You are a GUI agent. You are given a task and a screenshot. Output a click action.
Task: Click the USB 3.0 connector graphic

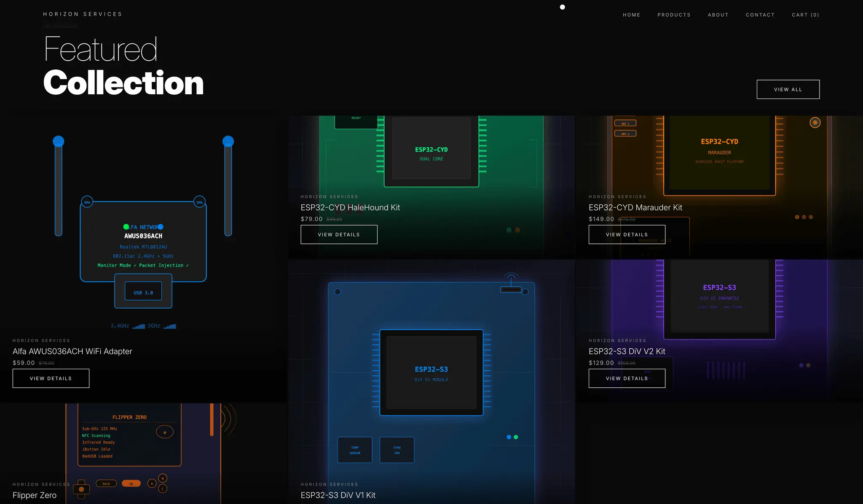[143, 291]
